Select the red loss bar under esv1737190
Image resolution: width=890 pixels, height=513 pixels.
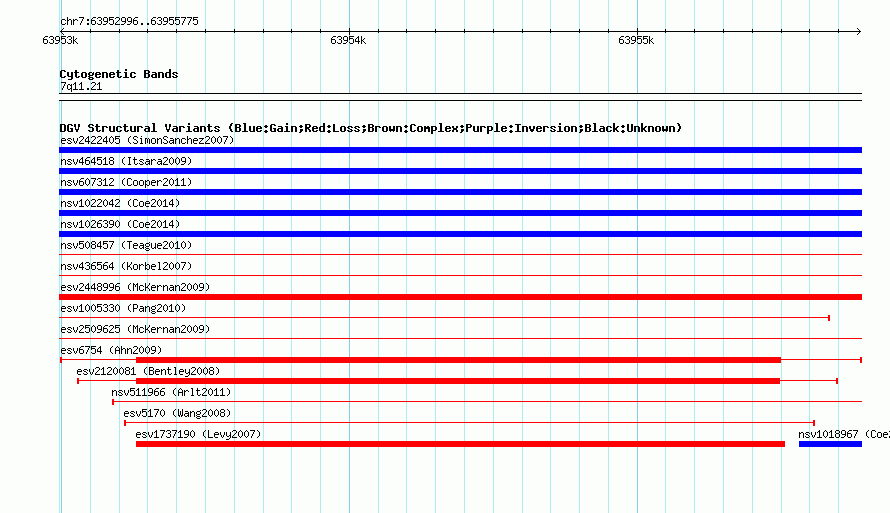pos(460,444)
